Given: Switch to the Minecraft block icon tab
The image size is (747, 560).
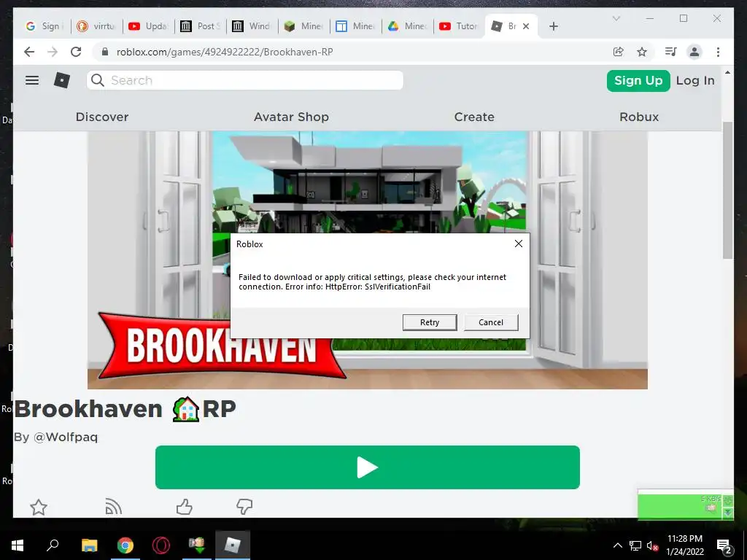Looking at the screenshot, I should pyautogui.click(x=303, y=26).
